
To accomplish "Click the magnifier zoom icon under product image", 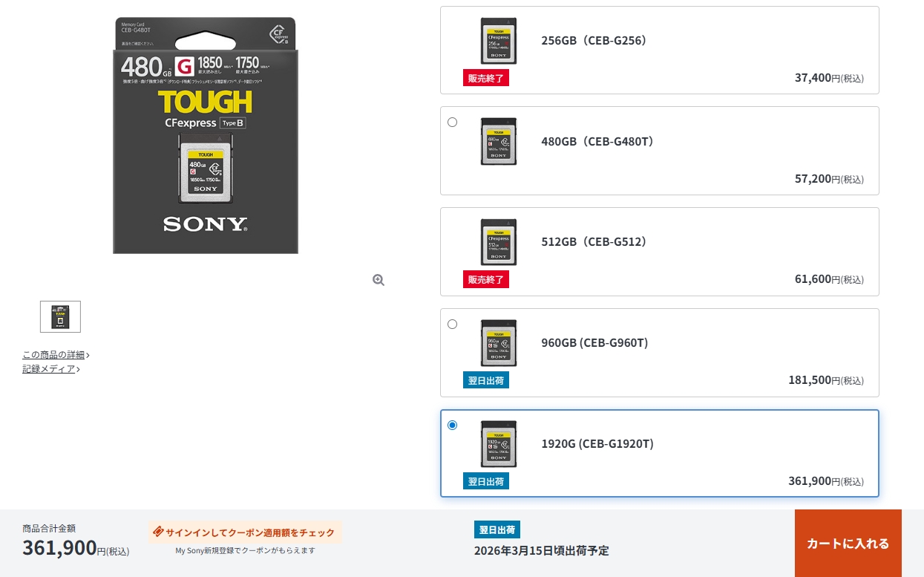I will 379,280.
